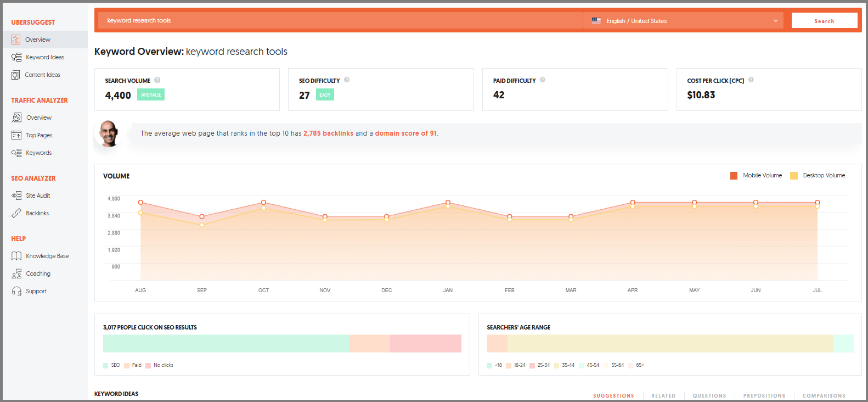868x402 pixels.
Task: Click the 2,785 backlinks highlighted text
Action: click(328, 133)
